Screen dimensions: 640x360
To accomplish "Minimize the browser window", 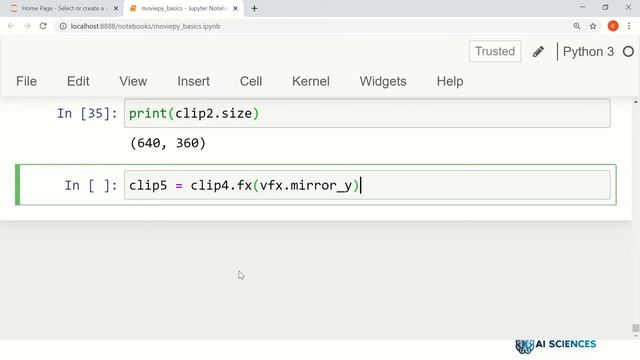I will pyautogui.click(x=582, y=7).
